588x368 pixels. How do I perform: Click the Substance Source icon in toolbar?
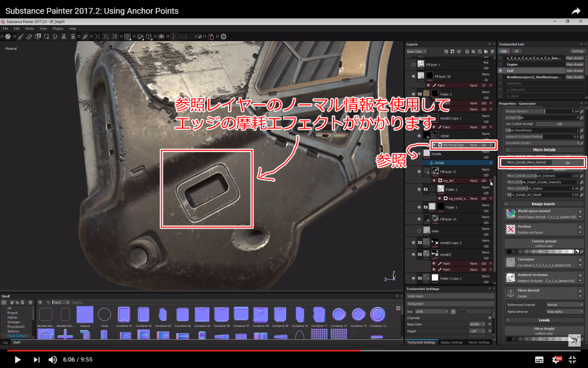[224, 36]
